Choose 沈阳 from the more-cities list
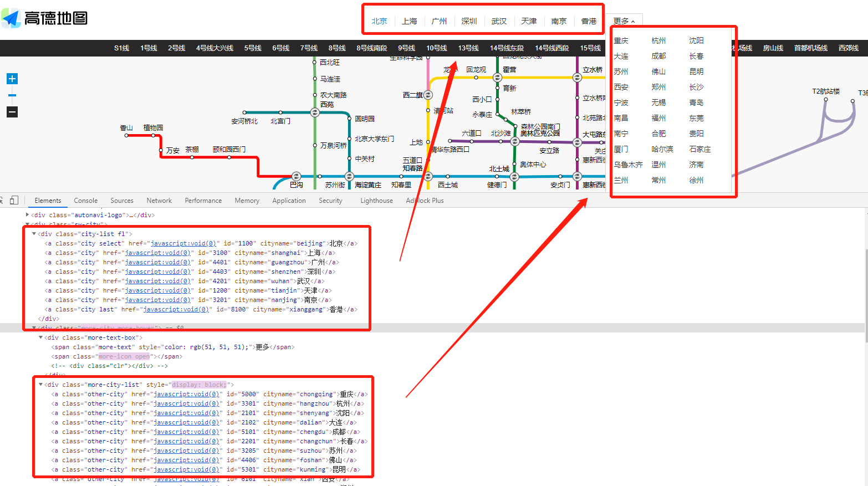868x486 pixels. point(697,40)
